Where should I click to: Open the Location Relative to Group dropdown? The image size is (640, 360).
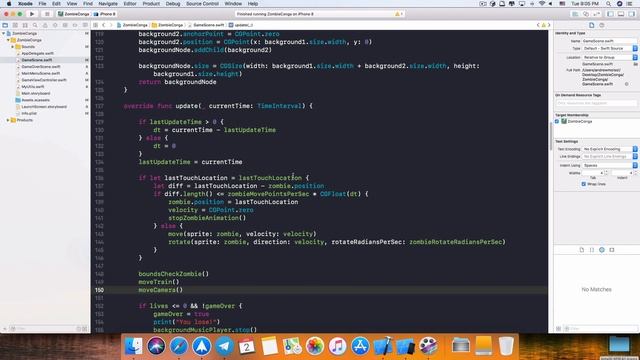[x=609, y=58]
